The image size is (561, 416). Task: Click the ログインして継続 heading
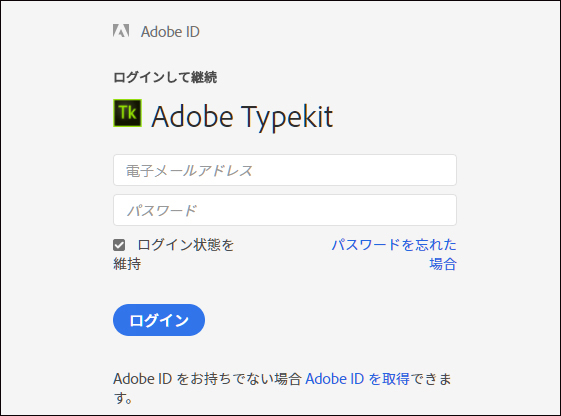[165, 77]
